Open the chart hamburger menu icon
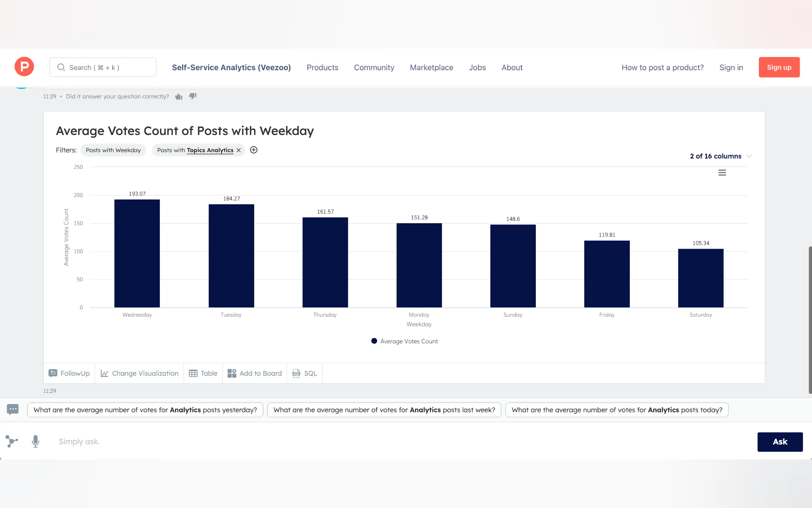 point(722,173)
